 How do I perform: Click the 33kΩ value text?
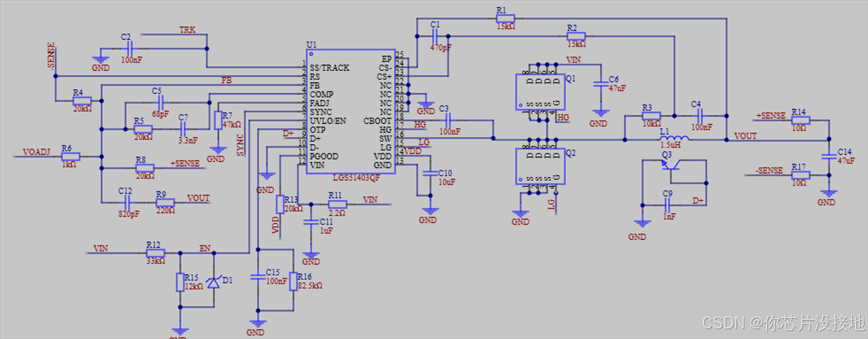[156, 261]
